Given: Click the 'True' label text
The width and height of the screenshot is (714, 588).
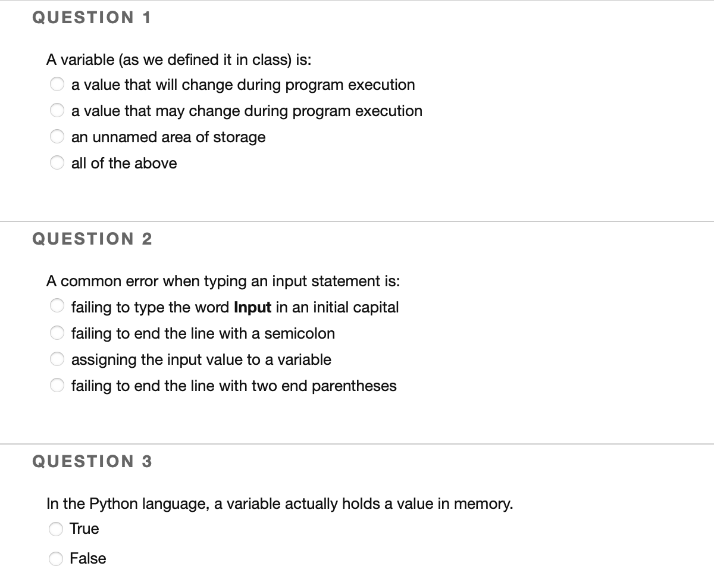Looking at the screenshot, I should tap(84, 528).
